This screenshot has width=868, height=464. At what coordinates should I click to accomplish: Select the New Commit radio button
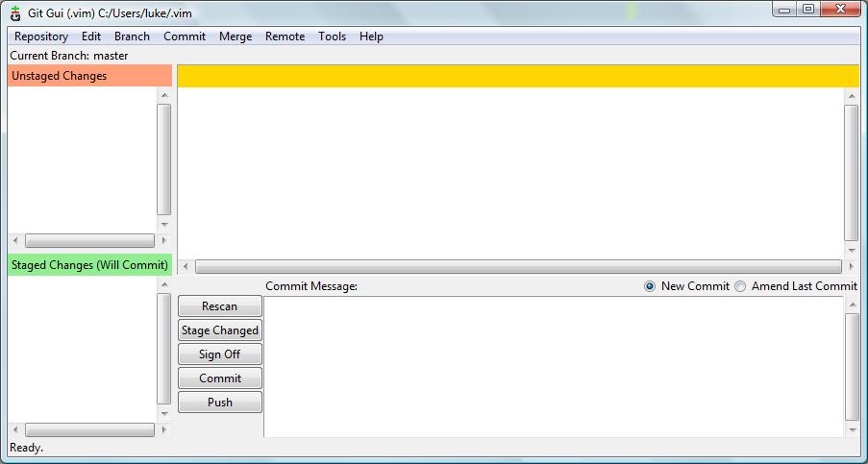click(650, 286)
